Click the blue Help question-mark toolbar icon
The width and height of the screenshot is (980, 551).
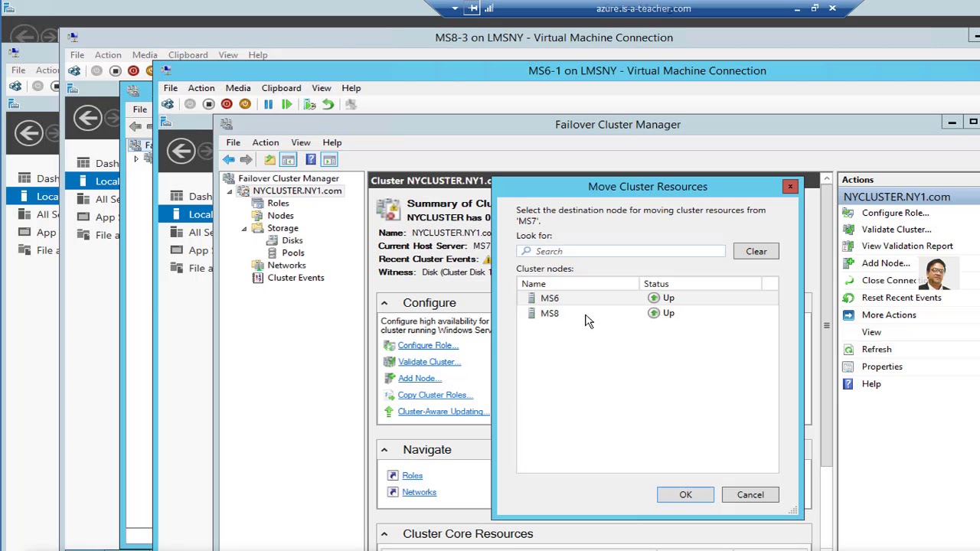[x=311, y=159]
